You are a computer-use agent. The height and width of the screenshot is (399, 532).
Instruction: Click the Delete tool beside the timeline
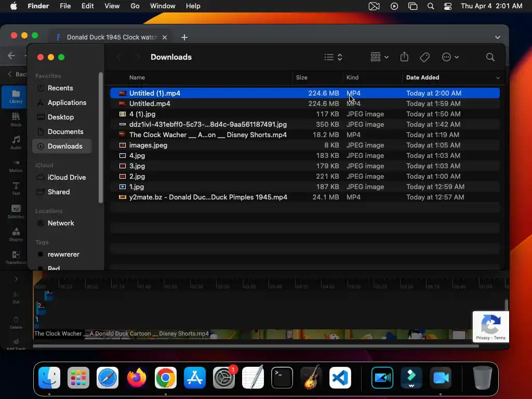(x=16, y=323)
